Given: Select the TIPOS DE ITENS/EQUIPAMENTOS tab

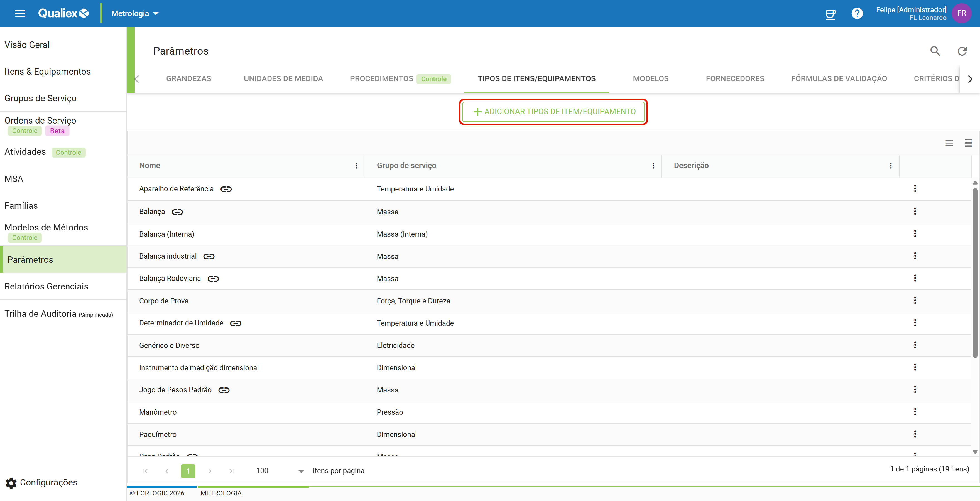Looking at the screenshot, I should pos(536,79).
